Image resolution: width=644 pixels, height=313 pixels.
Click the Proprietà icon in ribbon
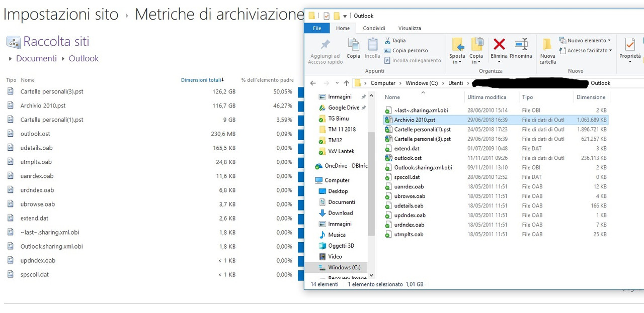pyautogui.click(x=629, y=44)
